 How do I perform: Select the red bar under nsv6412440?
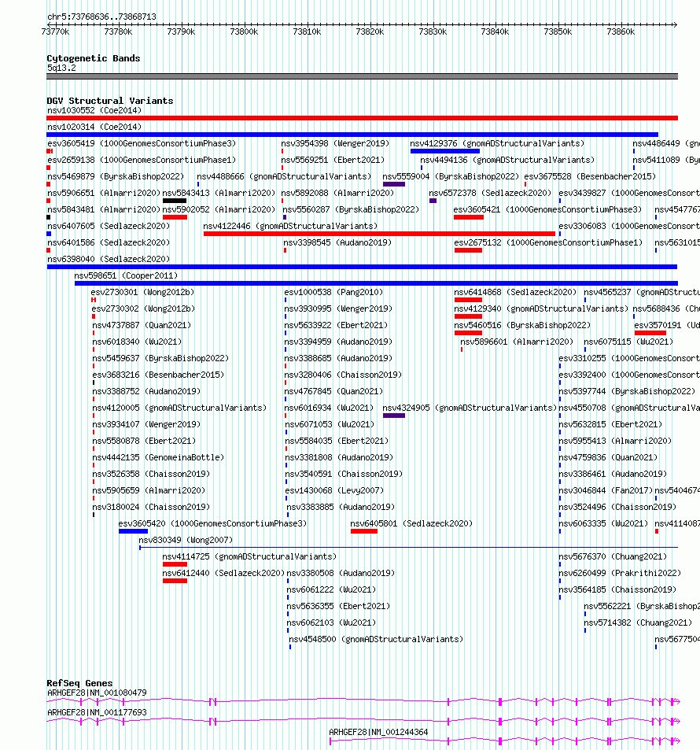(175, 581)
